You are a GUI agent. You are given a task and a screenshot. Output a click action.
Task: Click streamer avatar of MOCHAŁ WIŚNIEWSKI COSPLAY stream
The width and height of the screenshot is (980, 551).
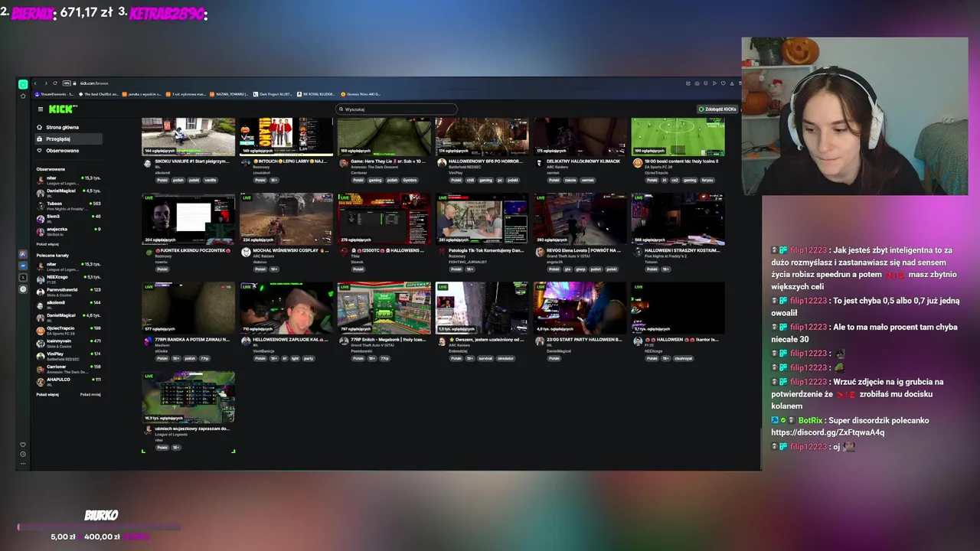coord(246,252)
